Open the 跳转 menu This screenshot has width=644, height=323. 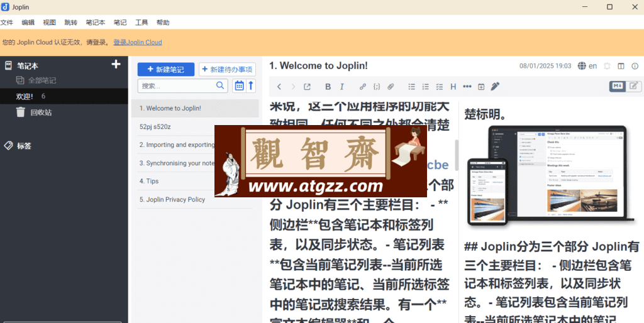click(70, 23)
